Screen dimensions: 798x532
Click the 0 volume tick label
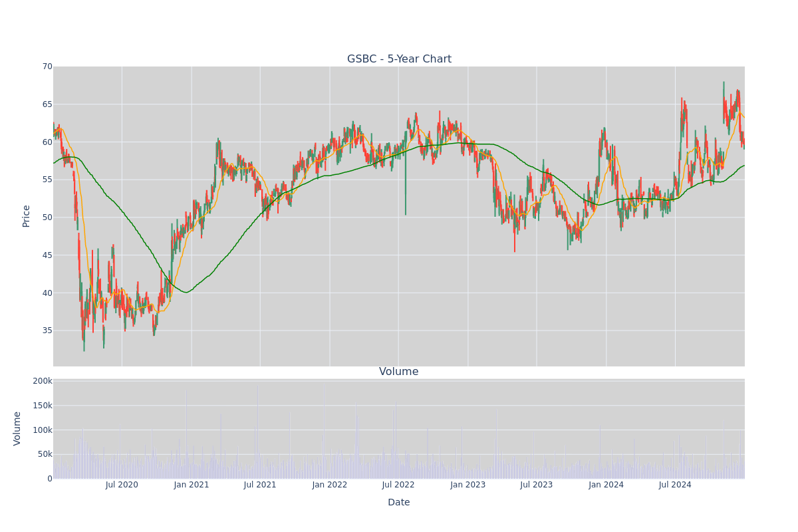click(50, 479)
